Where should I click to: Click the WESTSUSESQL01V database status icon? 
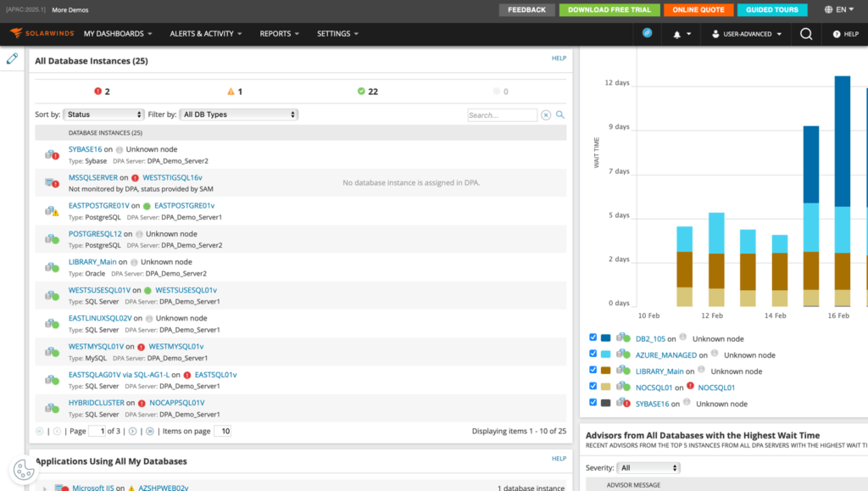click(x=52, y=296)
